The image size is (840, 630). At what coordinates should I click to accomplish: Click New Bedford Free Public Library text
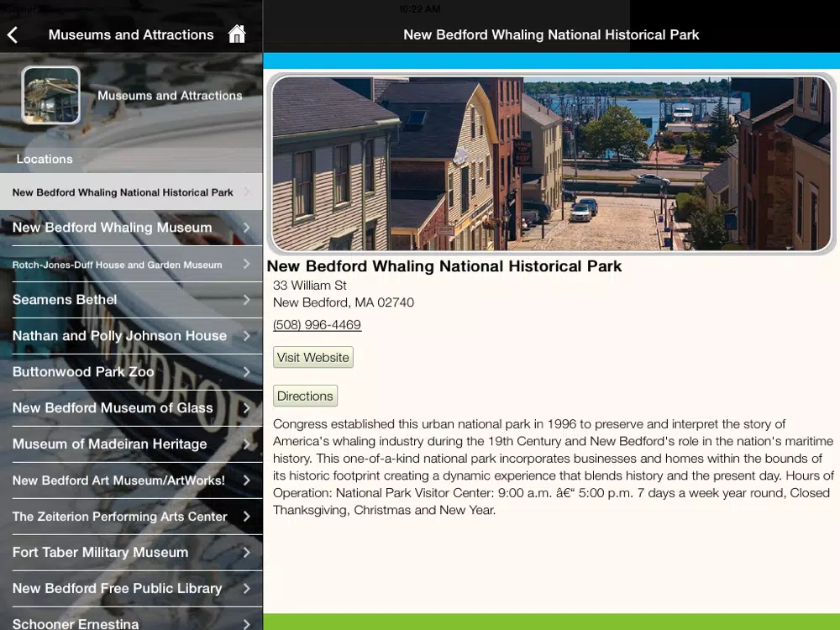(x=118, y=588)
